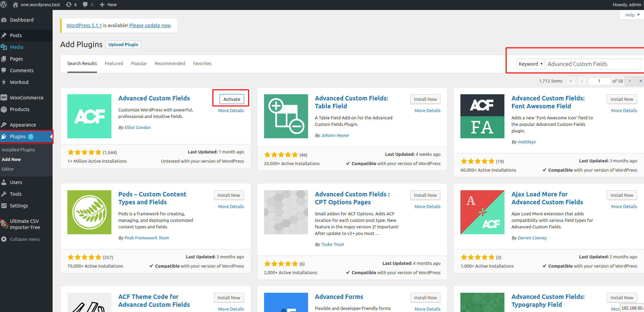
Task: Open the Users person icon
Action: point(4,182)
